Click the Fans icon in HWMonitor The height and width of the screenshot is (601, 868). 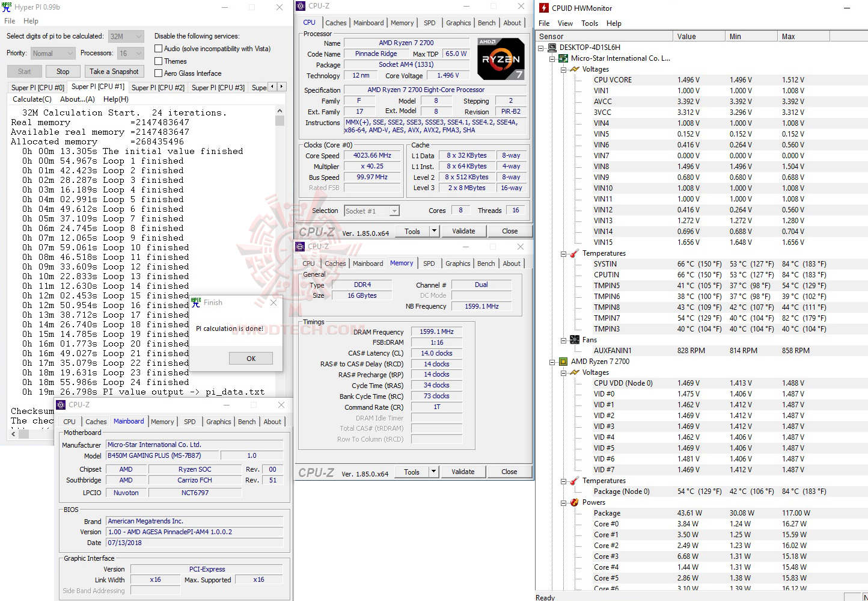574,339
